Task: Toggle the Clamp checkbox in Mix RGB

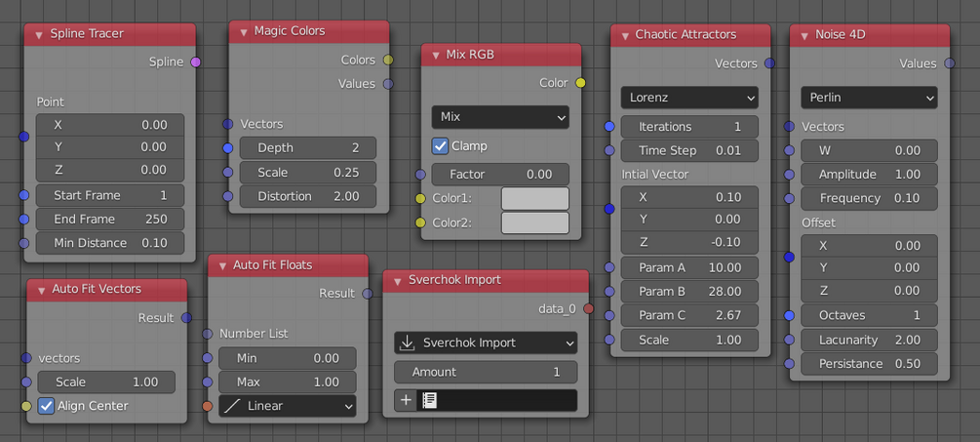Action: 440,146
